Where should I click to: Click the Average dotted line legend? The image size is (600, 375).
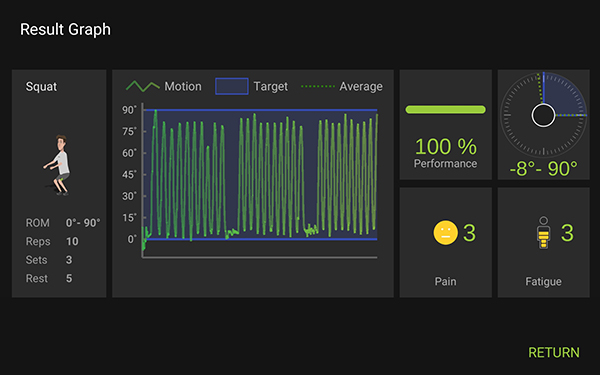click(x=318, y=86)
